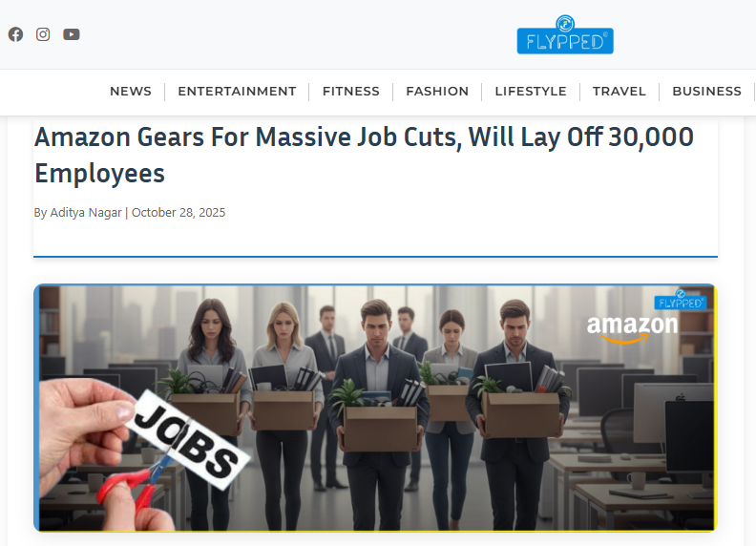Click the blue divider under the byline
Image resolution: width=756 pixels, height=546 pixels.
(x=375, y=257)
